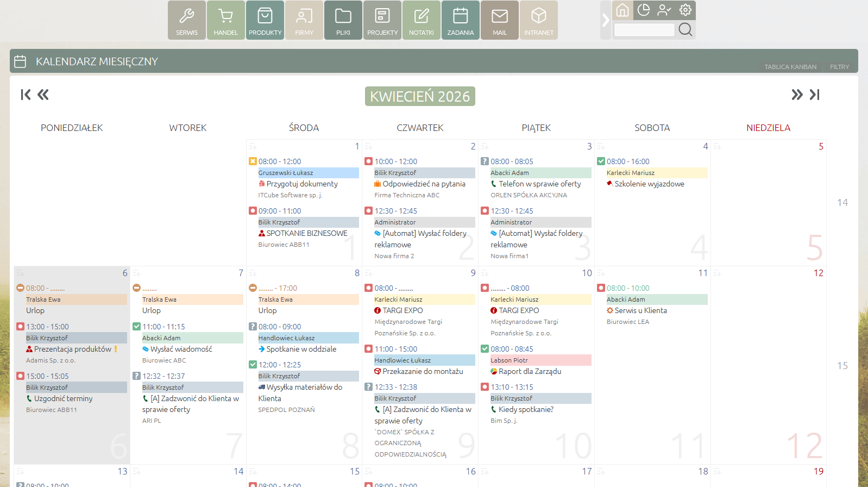Open the NOTATKI module
The image size is (868, 487).
(x=422, y=20)
